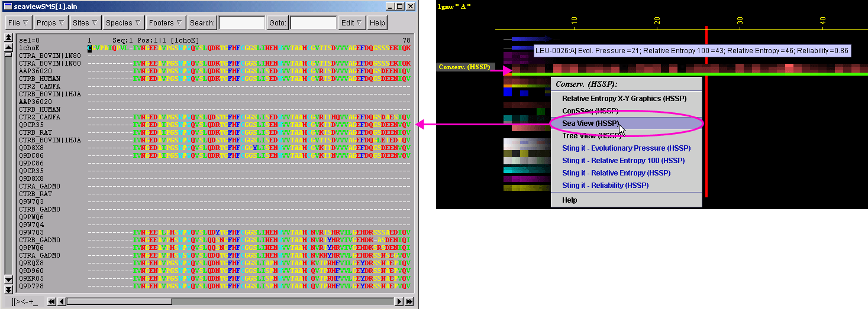Click Sting it - Reliability (HSSP) link
The width and height of the screenshot is (868, 309).
[x=605, y=186]
